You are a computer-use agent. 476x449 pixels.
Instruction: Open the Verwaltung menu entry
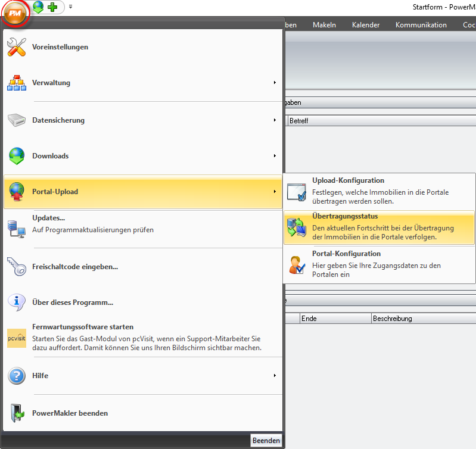142,83
